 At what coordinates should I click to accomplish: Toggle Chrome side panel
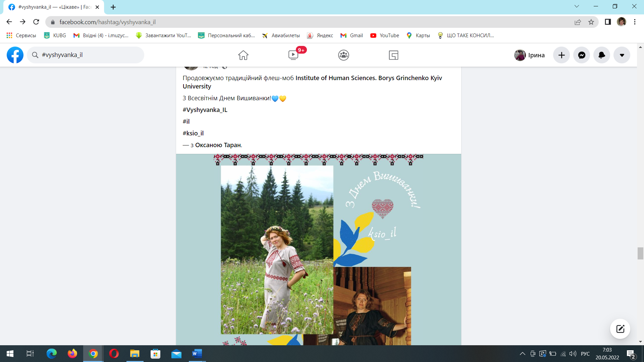click(607, 22)
